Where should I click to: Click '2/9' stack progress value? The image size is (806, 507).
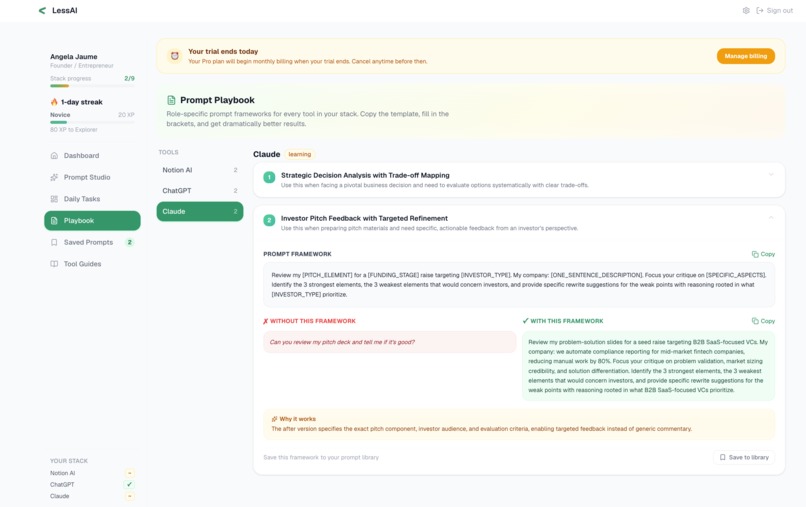point(130,79)
